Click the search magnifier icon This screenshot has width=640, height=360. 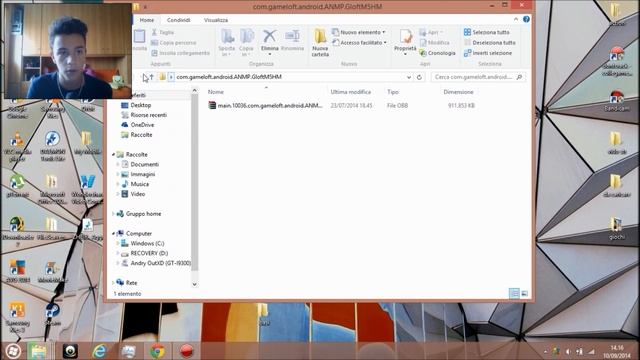tap(519, 77)
